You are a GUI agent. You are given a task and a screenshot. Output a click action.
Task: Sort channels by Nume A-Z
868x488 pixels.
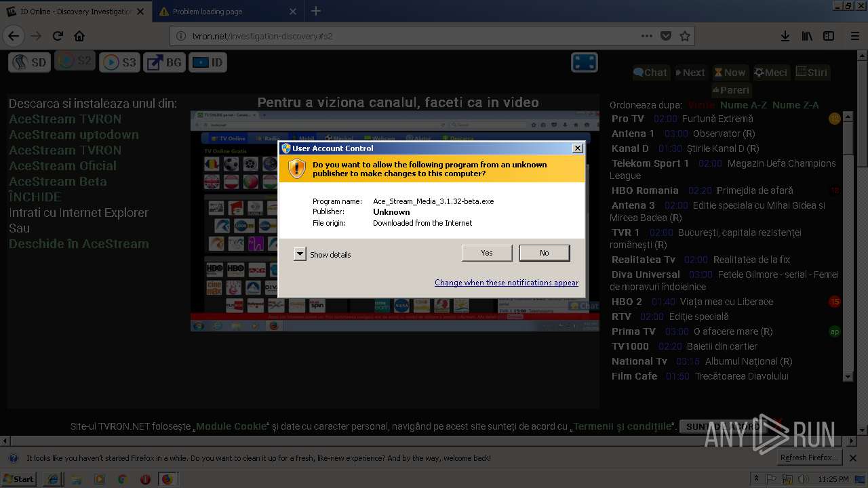point(743,105)
